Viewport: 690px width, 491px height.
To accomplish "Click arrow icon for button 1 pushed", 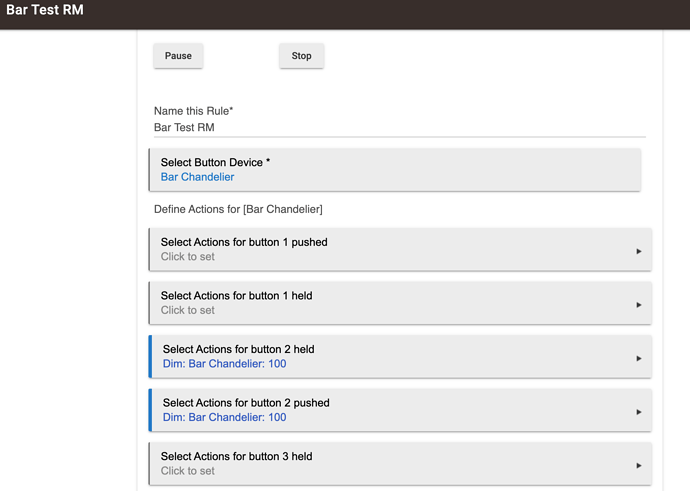I will pos(639,251).
